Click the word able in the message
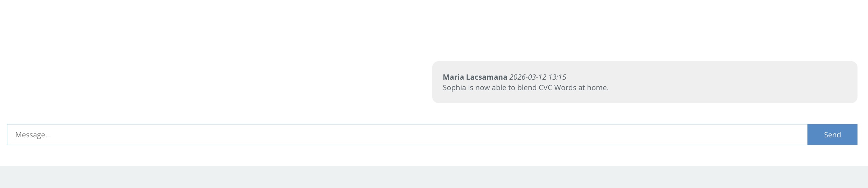The width and height of the screenshot is (868, 188). tap(499, 88)
